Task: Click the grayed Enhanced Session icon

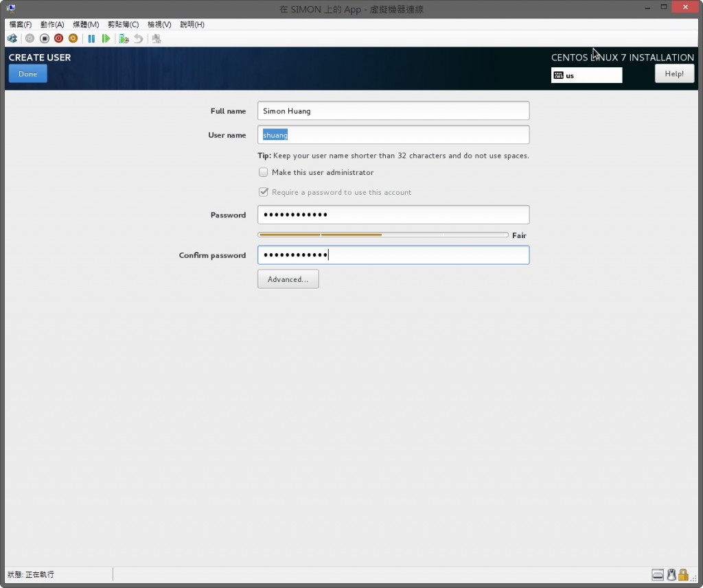Action: 156,38
